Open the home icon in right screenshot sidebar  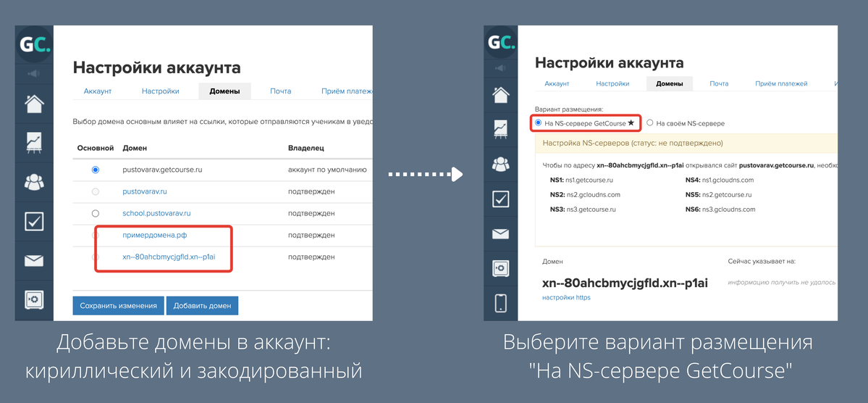[x=500, y=95]
